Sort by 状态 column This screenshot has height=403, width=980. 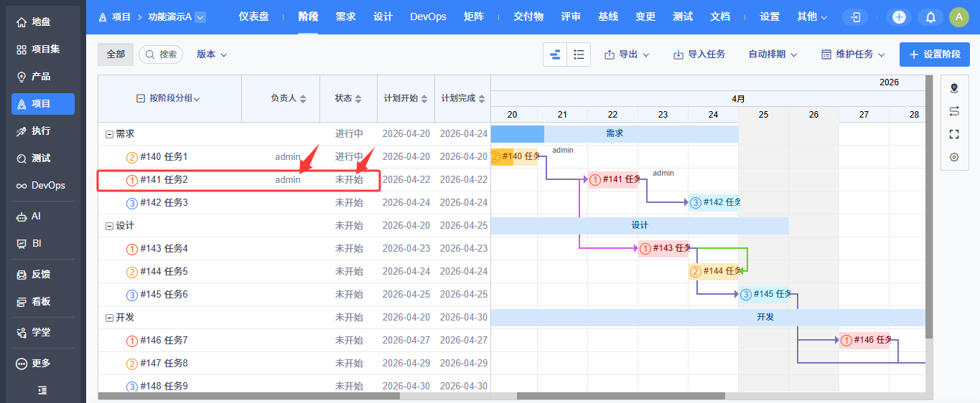tap(348, 98)
